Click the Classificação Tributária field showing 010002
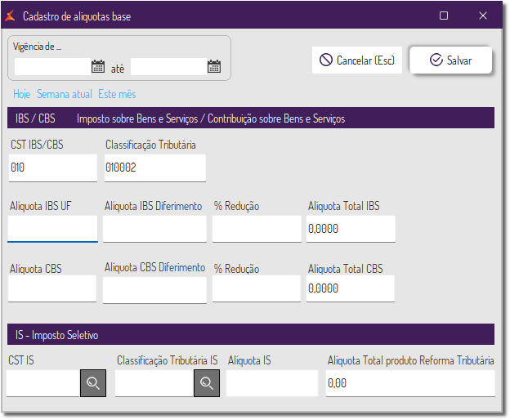 tap(155, 168)
